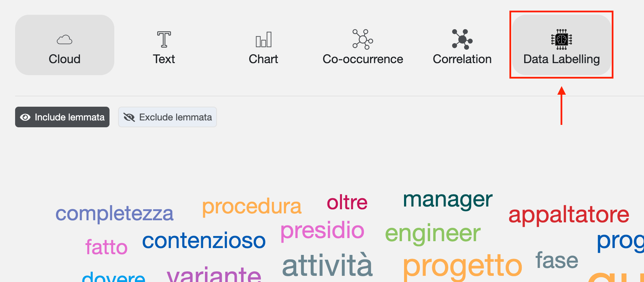The width and height of the screenshot is (644, 282).
Task: Click the eye icon in Include lemmata
Action: (25, 117)
